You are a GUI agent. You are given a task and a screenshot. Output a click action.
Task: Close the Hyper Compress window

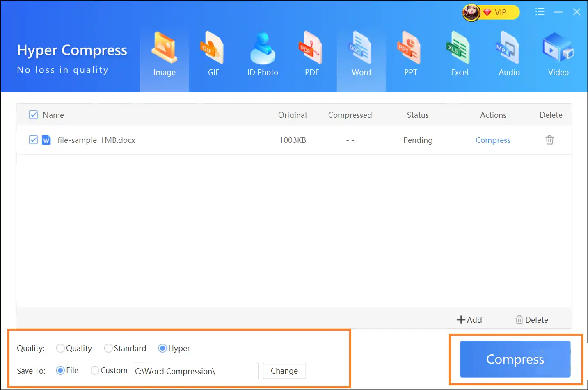point(577,12)
